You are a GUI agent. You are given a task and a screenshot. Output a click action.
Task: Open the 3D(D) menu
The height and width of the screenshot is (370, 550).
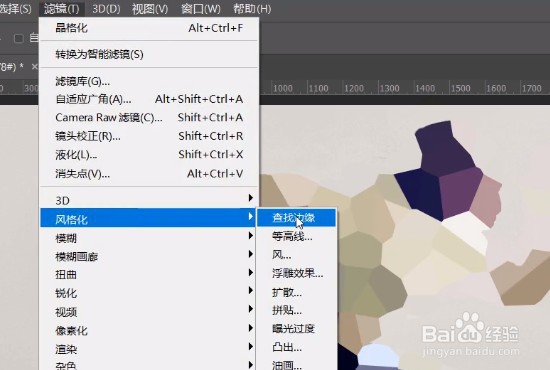pos(106,9)
